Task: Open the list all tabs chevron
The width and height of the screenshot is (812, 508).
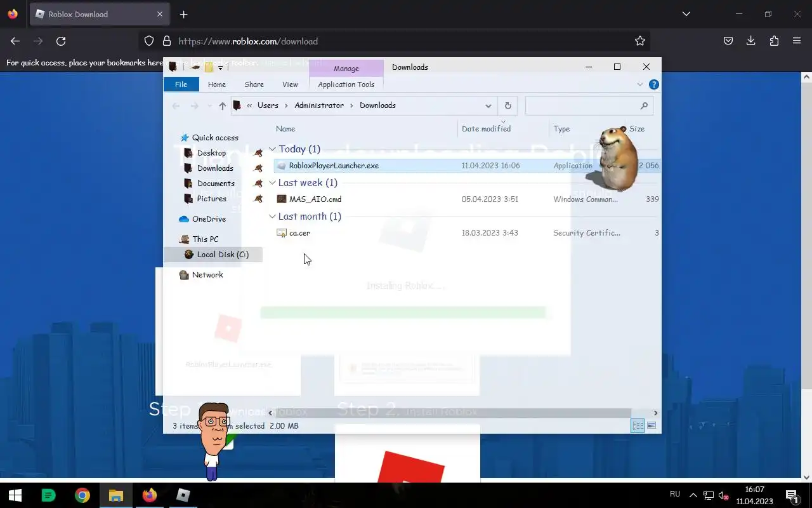Action: (686, 14)
